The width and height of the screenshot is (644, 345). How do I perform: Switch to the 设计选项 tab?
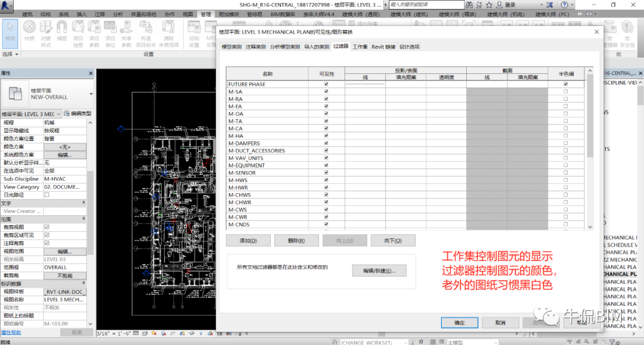[x=410, y=46]
